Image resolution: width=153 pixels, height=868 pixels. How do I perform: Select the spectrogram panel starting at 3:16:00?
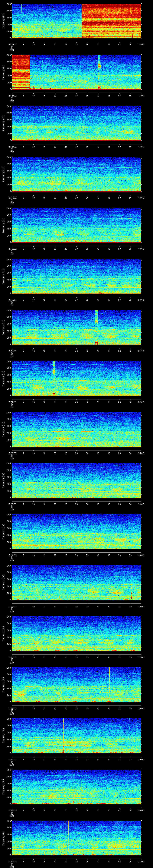77,123
